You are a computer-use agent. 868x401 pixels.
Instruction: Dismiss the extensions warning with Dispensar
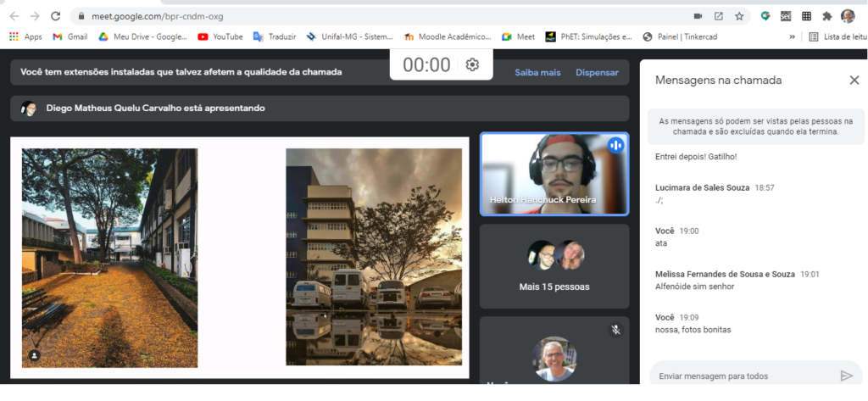[597, 73]
